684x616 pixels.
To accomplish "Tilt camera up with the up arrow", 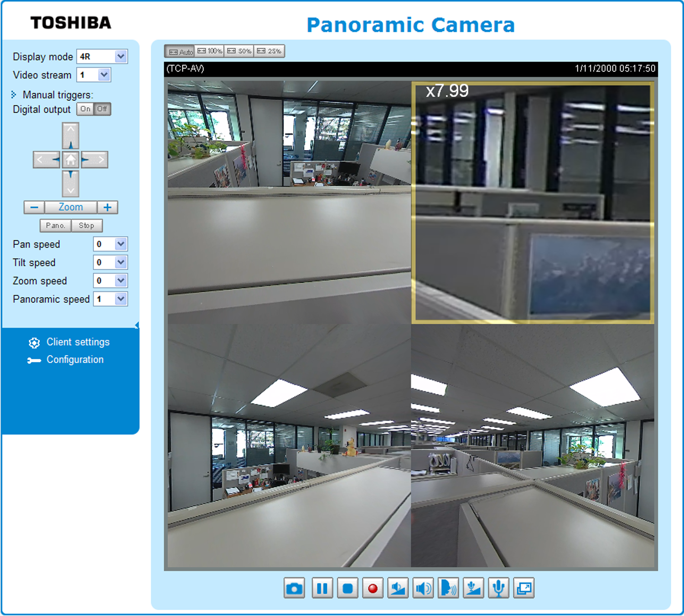I will 71,135.
